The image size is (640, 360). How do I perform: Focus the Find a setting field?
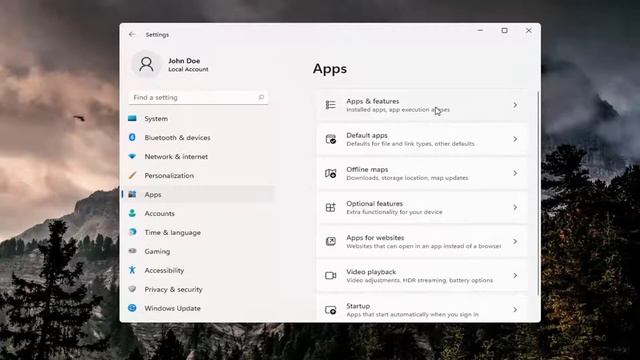tap(198, 98)
